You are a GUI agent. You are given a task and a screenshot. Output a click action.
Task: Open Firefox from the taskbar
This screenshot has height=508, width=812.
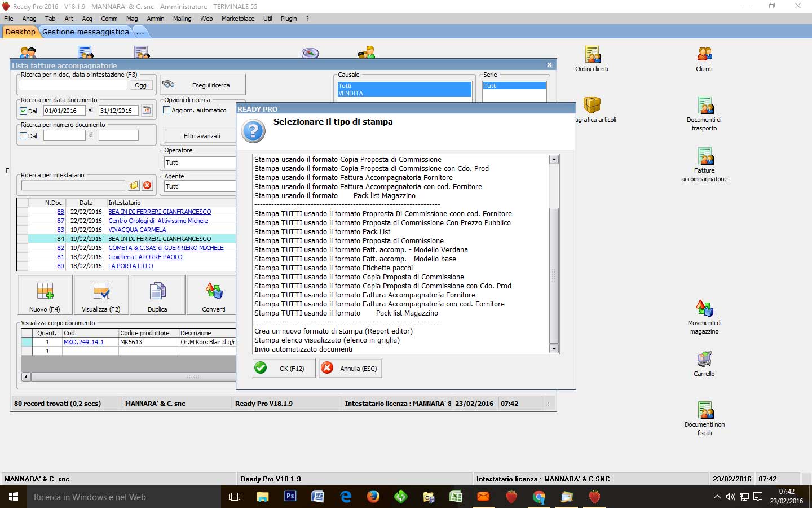tap(373, 497)
